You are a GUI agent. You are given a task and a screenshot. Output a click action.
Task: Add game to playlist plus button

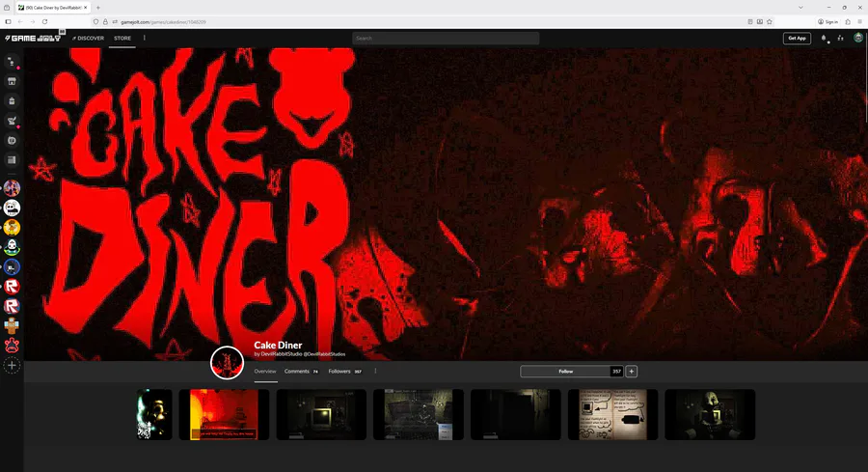click(x=631, y=372)
